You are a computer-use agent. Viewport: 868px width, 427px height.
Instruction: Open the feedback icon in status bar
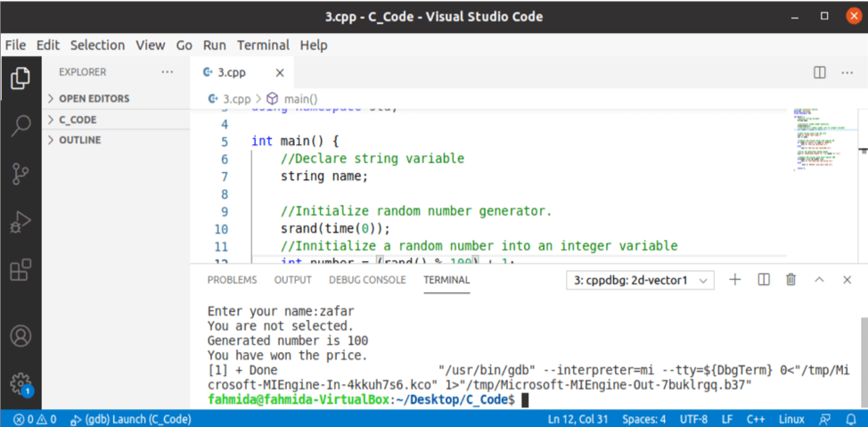click(x=825, y=419)
